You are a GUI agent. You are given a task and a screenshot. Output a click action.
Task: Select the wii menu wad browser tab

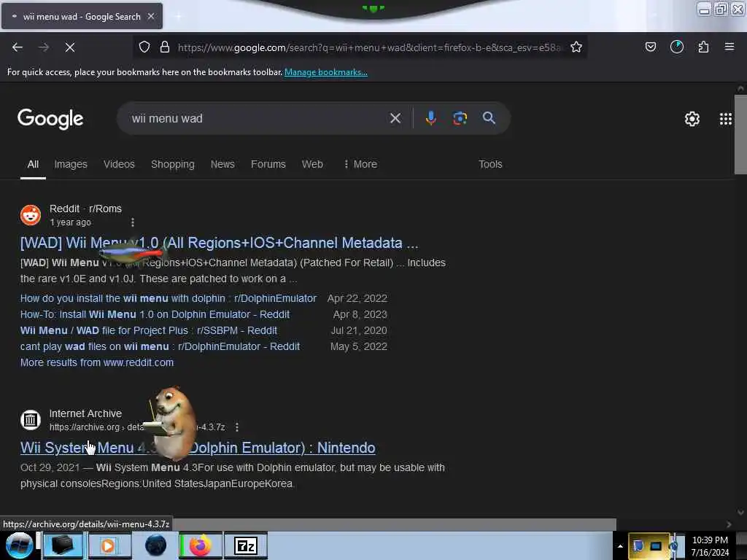82,16
